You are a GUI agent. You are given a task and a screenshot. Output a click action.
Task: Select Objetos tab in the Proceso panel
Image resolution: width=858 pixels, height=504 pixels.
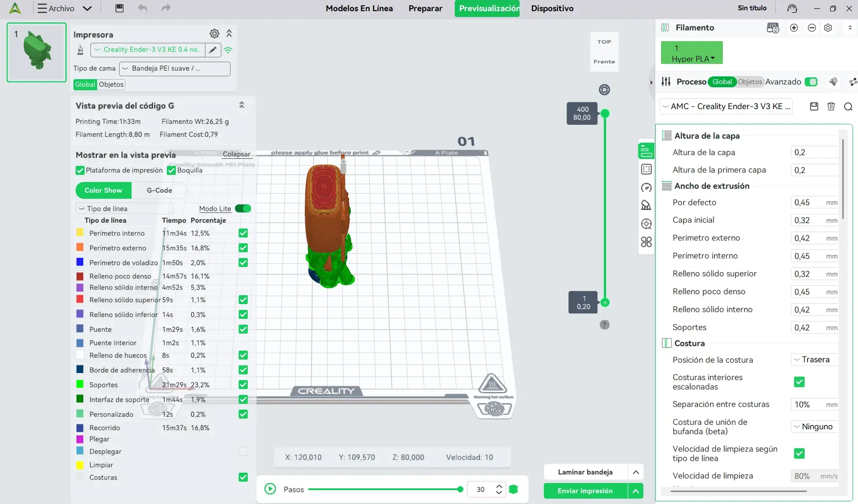pyautogui.click(x=750, y=82)
